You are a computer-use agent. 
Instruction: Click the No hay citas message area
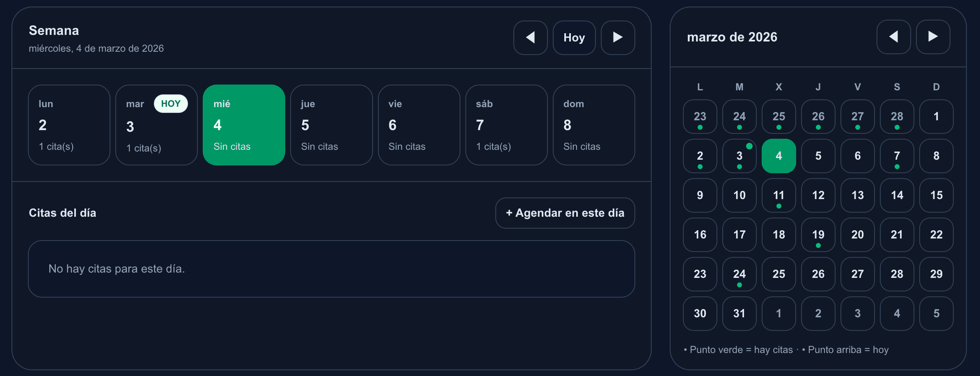click(330, 268)
